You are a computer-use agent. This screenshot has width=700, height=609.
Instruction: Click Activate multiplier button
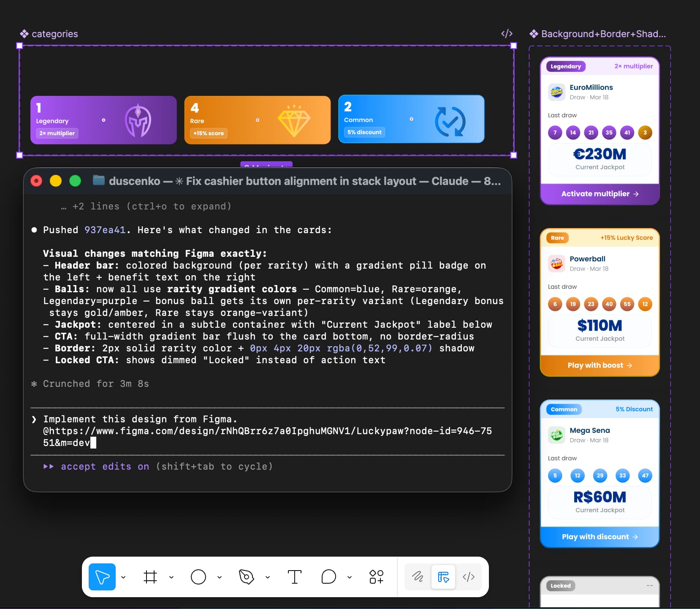[600, 194]
